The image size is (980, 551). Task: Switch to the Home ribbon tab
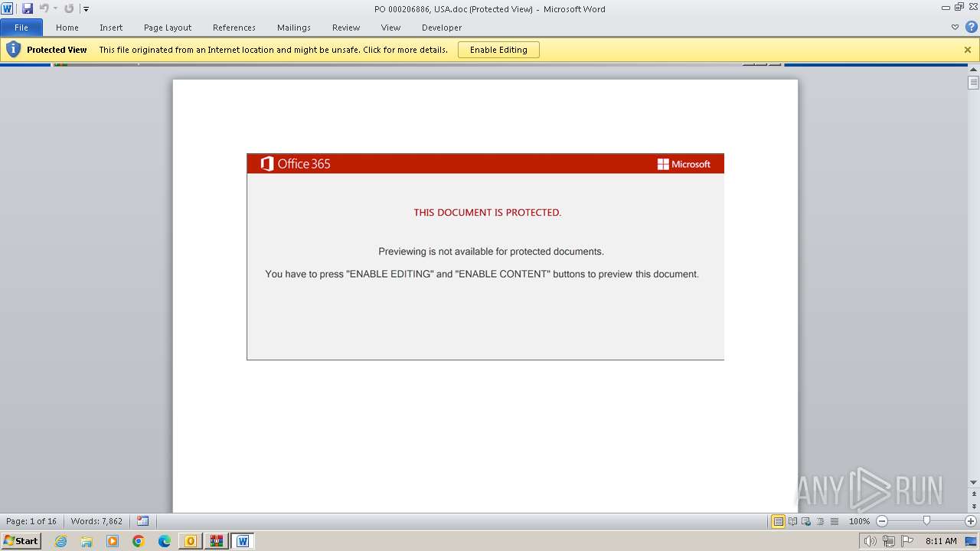coord(67,28)
